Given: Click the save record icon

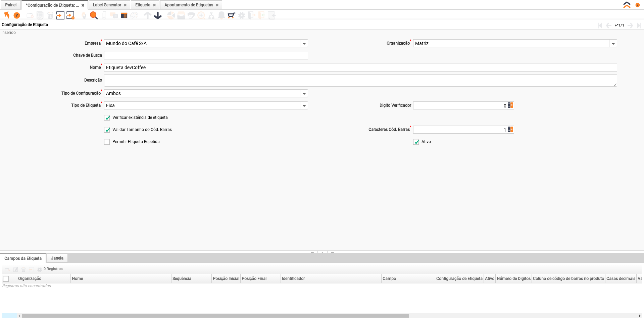Looking at the screenshot, I should (60, 15).
